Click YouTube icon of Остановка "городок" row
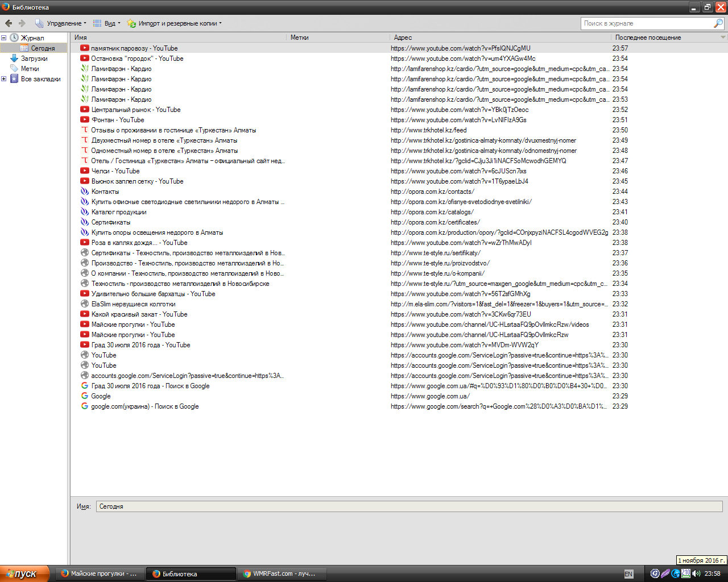The height and width of the screenshot is (582, 728). [x=85, y=59]
